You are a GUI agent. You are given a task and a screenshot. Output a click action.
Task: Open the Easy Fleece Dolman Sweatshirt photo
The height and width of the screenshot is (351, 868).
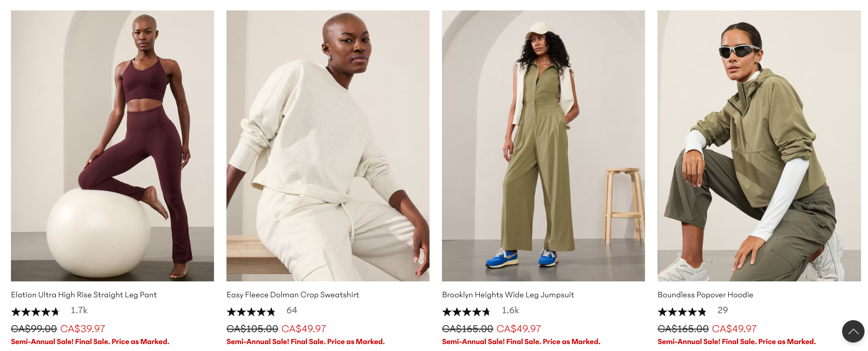tap(328, 146)
